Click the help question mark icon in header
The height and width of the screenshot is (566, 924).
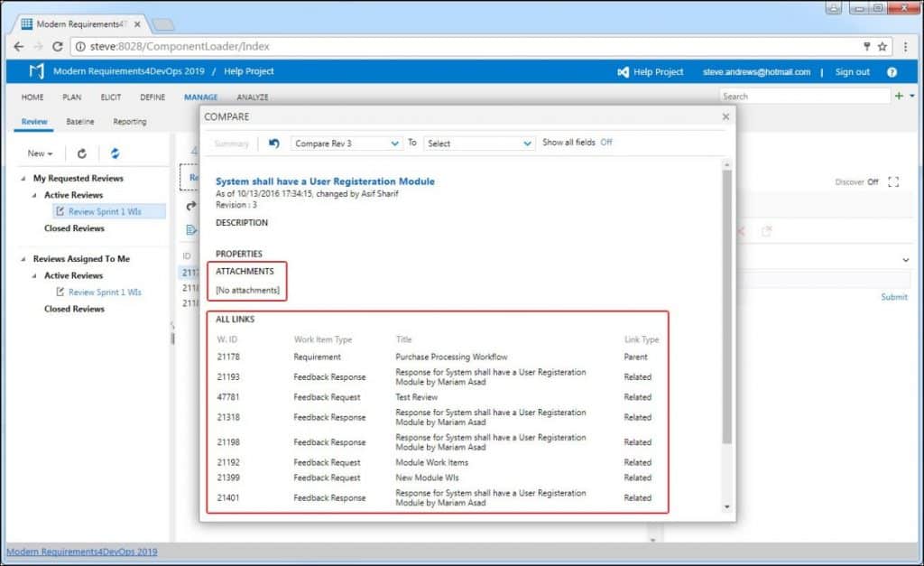(x=893, y=71)
